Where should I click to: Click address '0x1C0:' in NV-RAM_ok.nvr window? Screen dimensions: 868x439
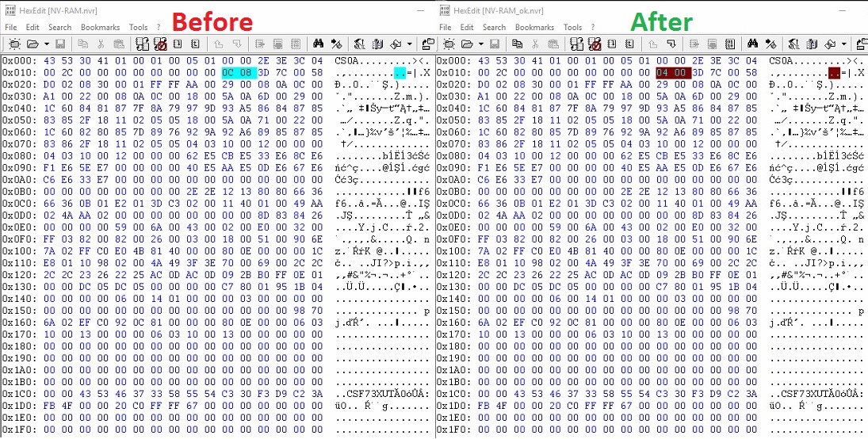click(453, 394)
